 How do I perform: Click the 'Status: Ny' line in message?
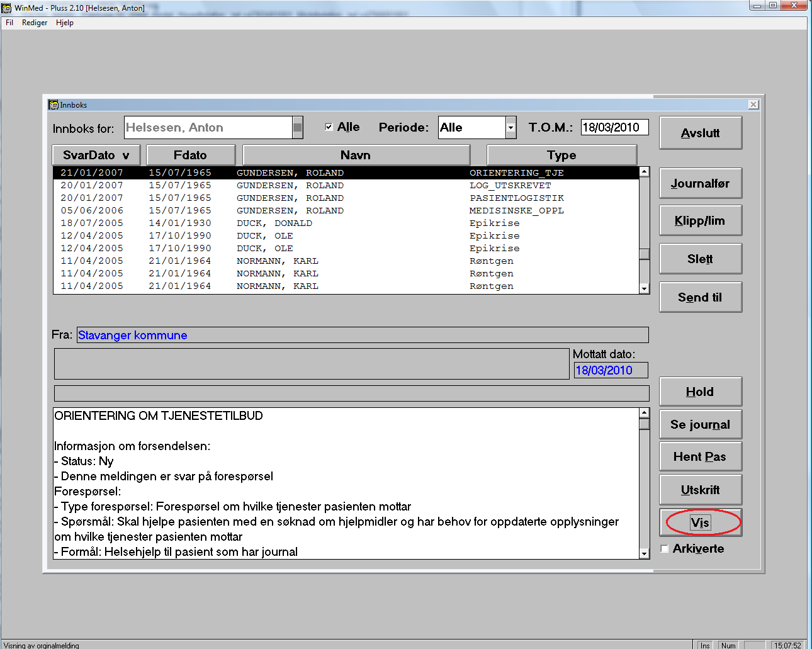[x=84, y=461]
